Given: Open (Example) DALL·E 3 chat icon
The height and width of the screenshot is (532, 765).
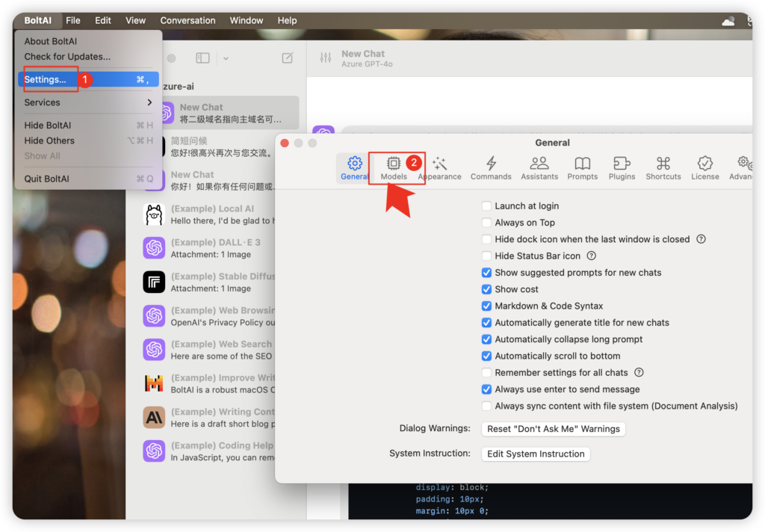Looking at the screenshot, I should click(x=154, y=248).
